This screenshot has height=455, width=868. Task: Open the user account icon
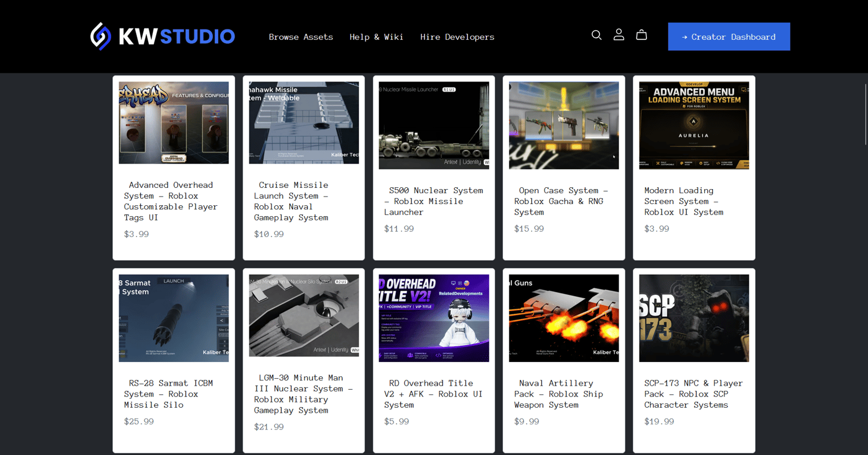[619, 35]
